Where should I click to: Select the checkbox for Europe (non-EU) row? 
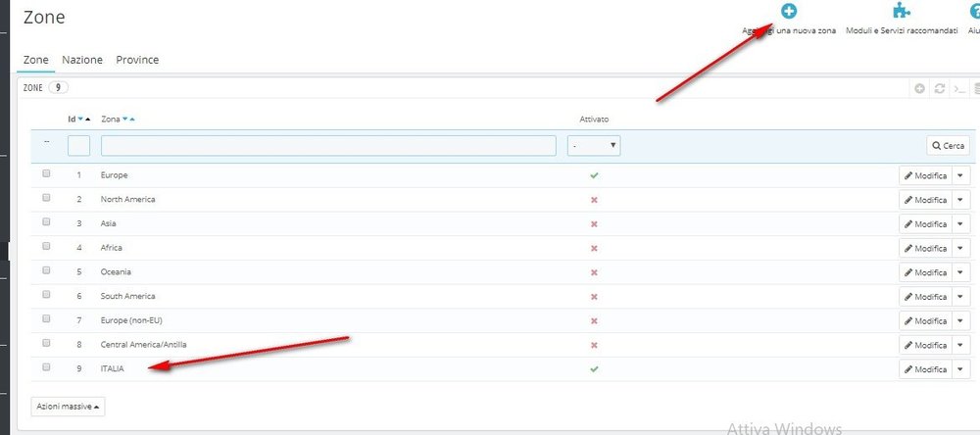click(x=46, y=318)
